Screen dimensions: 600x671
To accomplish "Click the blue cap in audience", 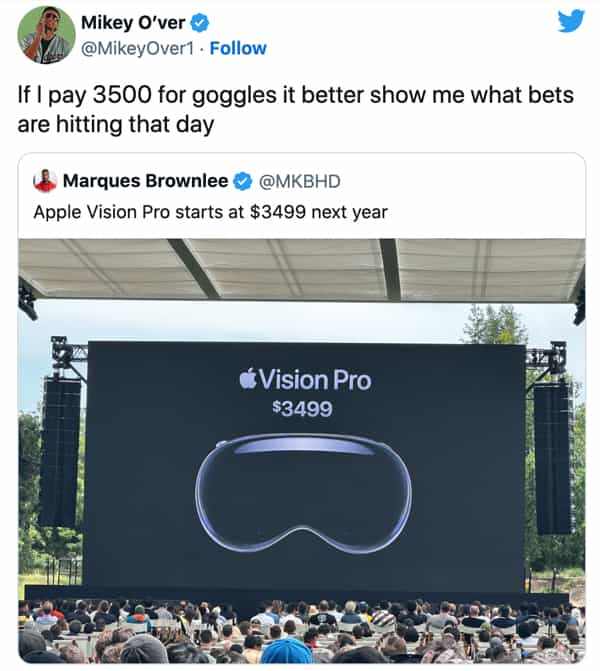I will click(x=286, y=650).
